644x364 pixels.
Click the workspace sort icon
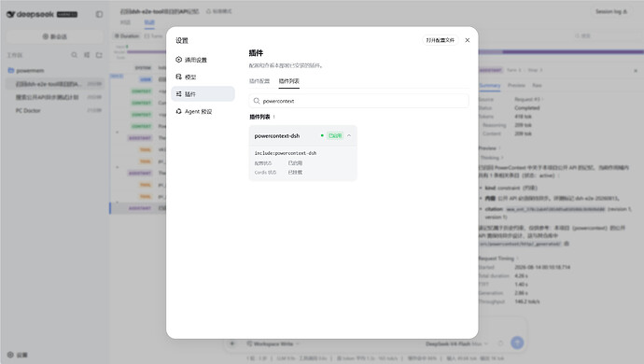(87, 55)
